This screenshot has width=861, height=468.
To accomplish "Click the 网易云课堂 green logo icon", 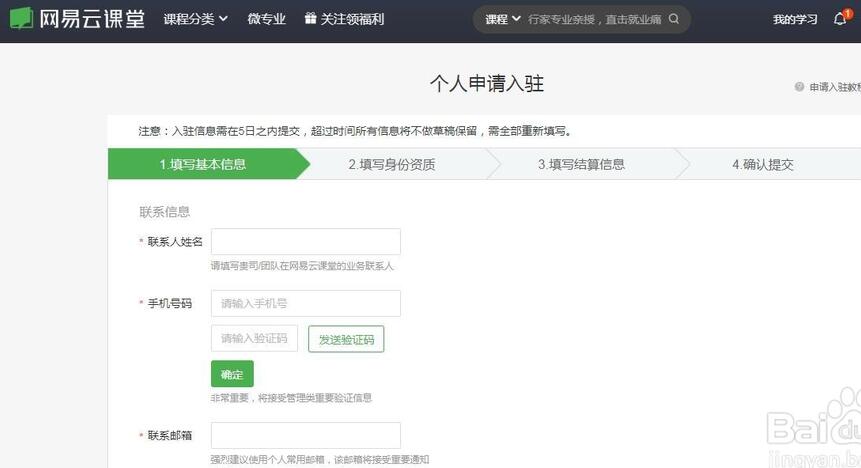I will tap(21, 19).
